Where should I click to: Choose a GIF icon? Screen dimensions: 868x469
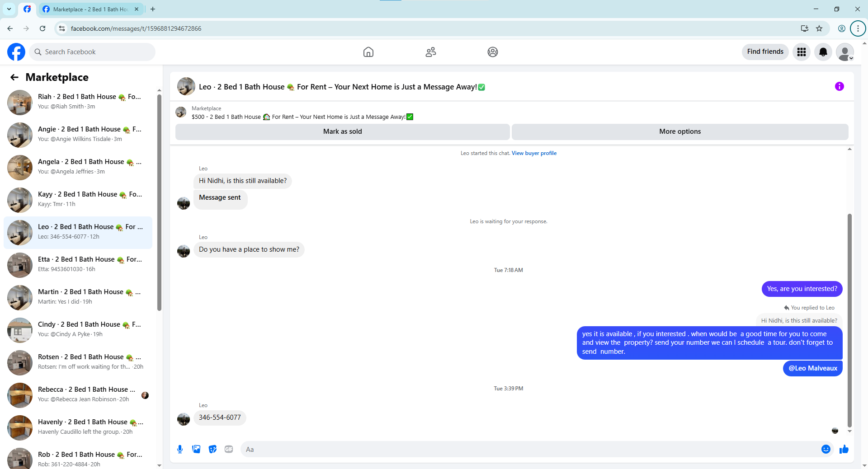[x=229, y=449]
